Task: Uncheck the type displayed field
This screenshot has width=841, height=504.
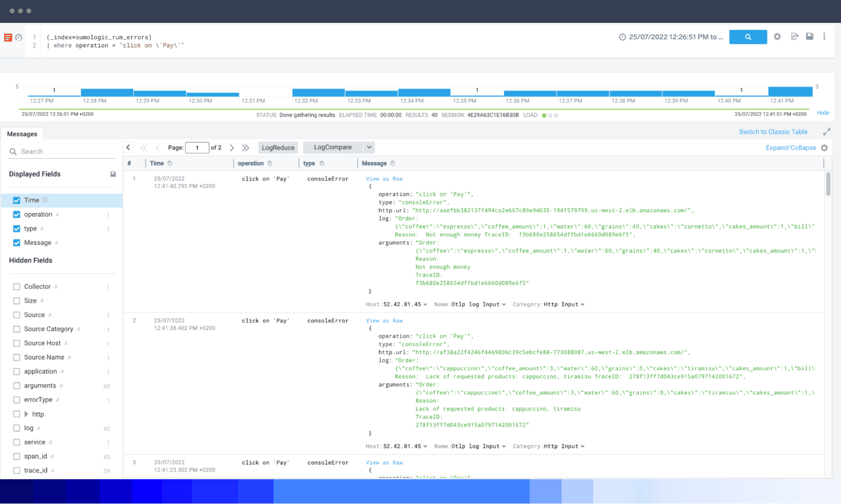Action: pyautogui.click(x=17, y=228)
